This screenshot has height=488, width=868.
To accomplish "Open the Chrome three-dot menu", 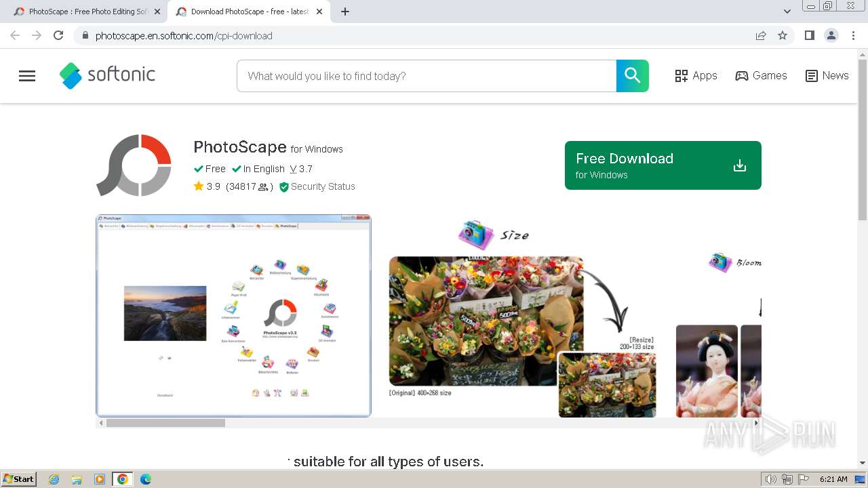I will [854, 35].
